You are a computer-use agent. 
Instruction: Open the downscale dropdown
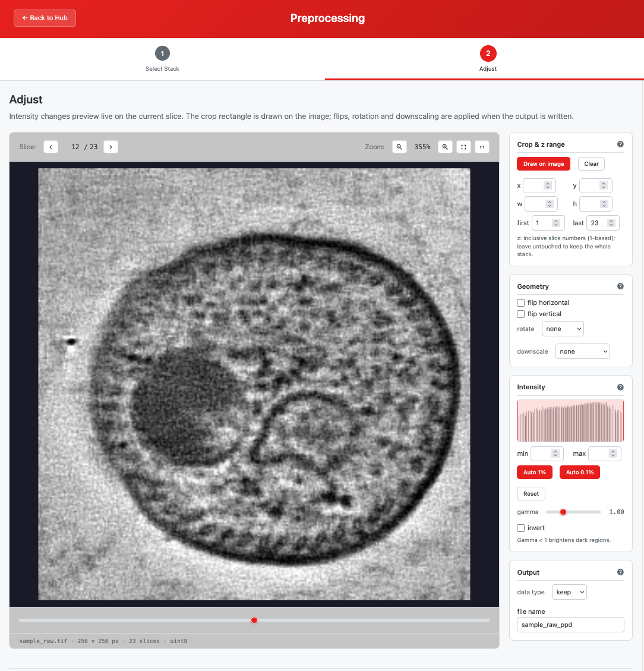pyautogui.click(x=582, y=351)
